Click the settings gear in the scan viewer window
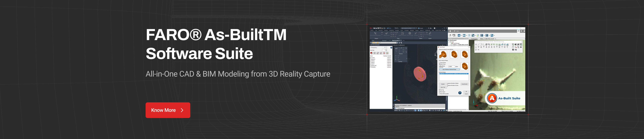The width and height of the screenshot is (644, 139). [x=521, y=31]
